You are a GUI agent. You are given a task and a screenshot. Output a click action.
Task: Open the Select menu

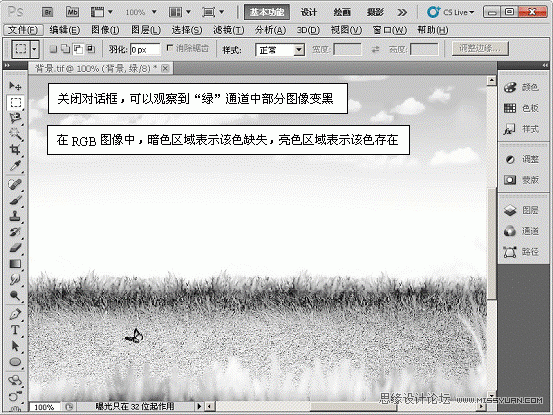pos(187,30)
